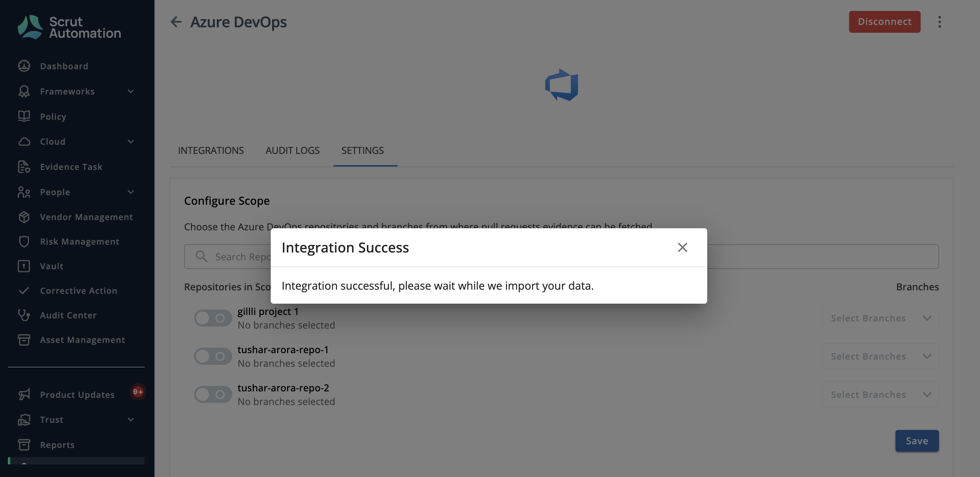The width and height of the screenshot is (980, 477).
Task: Open the three-dot more options menu
Action: [939, 22]
